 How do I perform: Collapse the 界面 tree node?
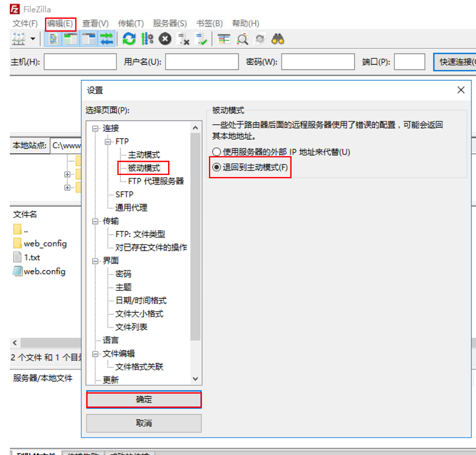click(95, 261)
